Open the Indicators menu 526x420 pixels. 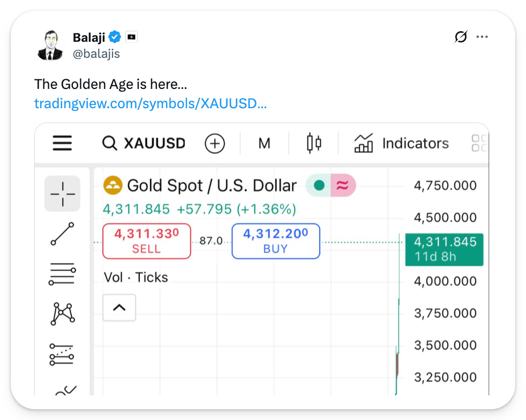[x=402, y=144]
